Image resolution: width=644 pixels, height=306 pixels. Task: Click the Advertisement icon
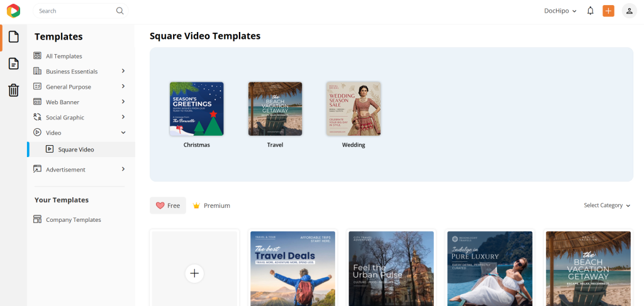(x=37, y=169)
